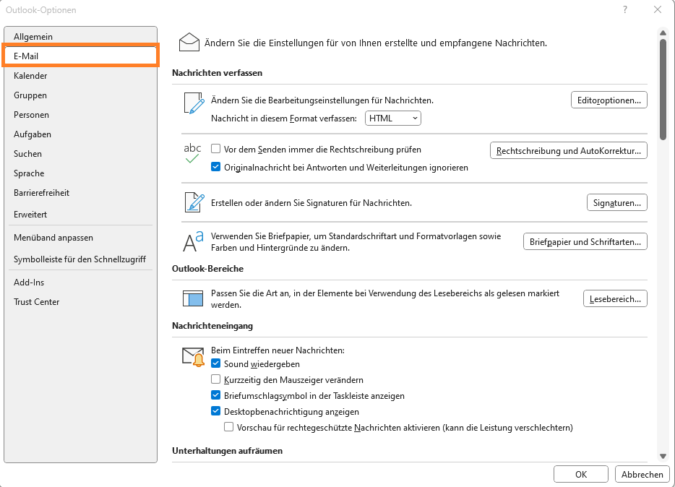This screenshot has width=675, height=487.
Task: Click the scrollbar down arrow
Action: click(x=663, y=456)
